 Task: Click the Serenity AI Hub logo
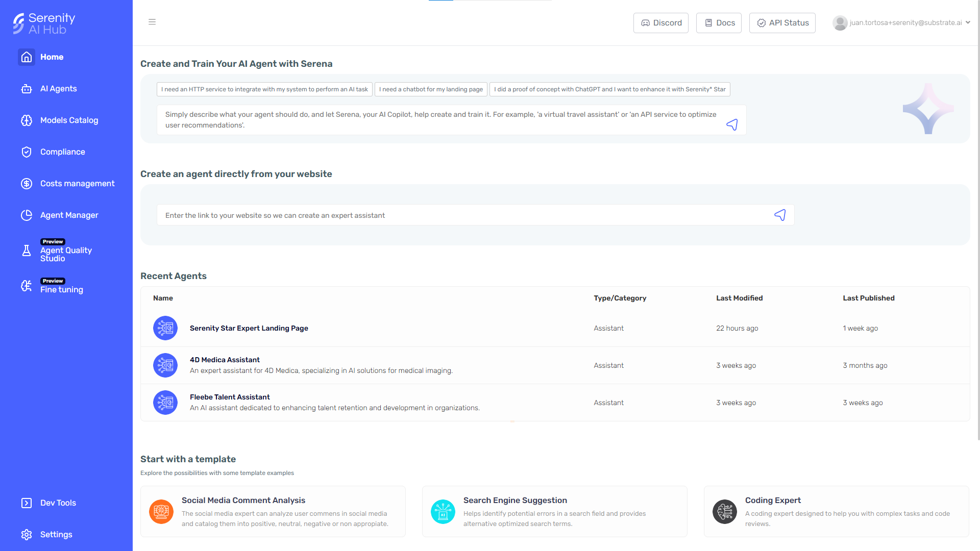pos(44,23)
